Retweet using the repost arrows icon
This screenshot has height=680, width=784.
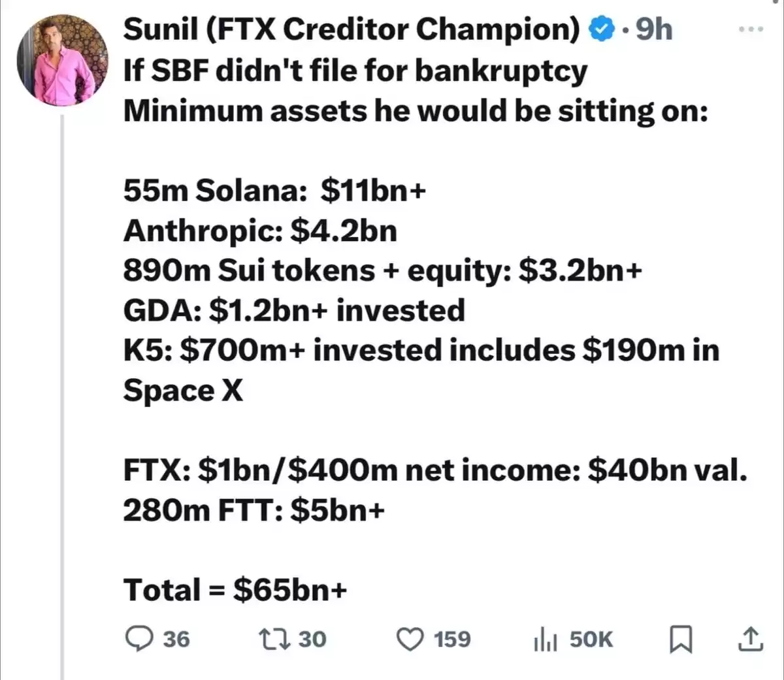(274, 639)
